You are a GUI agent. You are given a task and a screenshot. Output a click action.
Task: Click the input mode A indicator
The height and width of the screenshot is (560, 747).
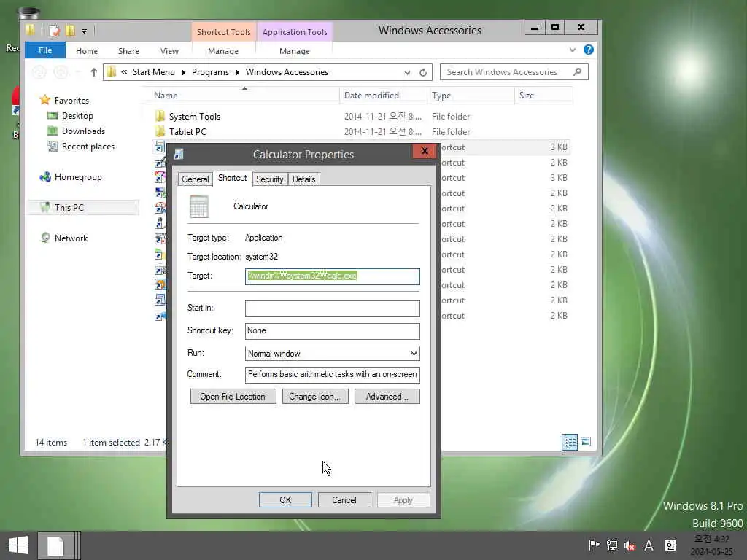[649, 545]
